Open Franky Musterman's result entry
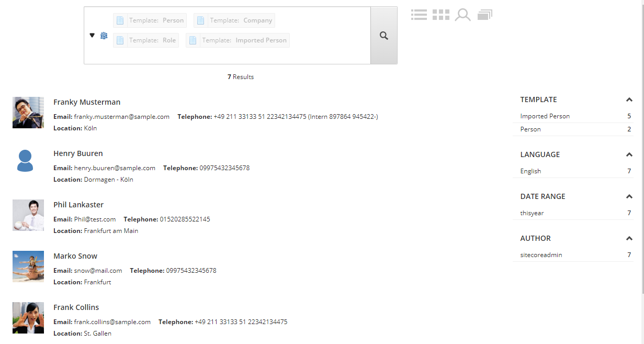The height and width of the screenshot is (344, 644). (87, 102)
